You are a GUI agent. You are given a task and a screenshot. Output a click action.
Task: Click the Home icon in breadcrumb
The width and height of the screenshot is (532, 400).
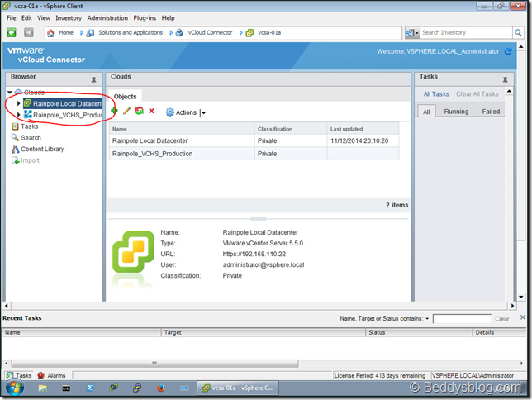(x=50, y=32)
